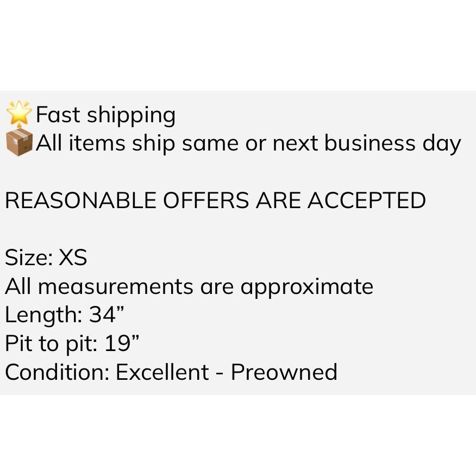The width and height of the screenshot is (476, 476).
Task: Click the "Fast shipping" text
Action: 105,115
